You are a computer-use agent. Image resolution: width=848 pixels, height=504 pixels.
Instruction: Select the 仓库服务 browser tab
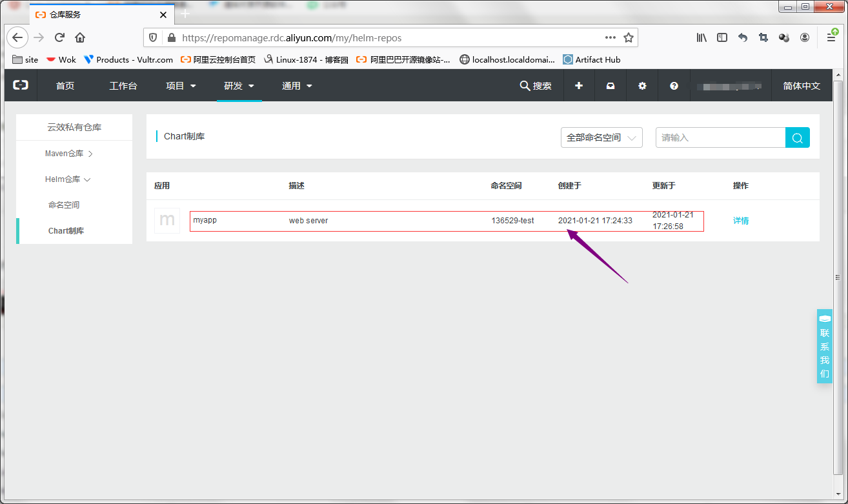tap(102, 14)
